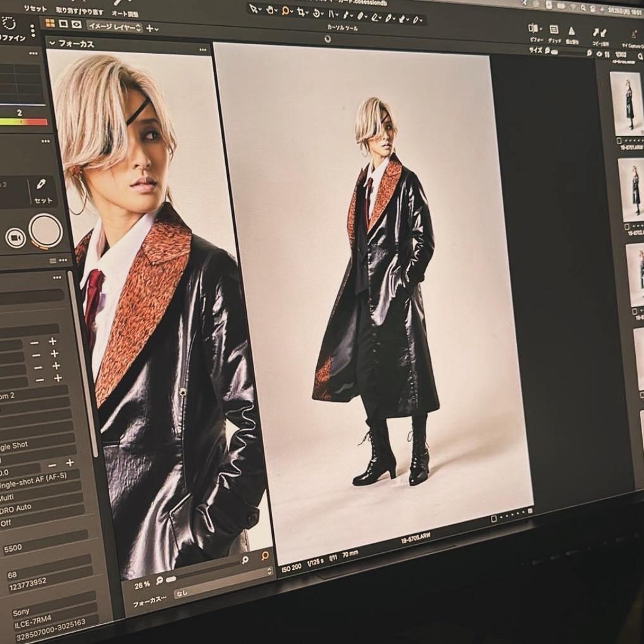
Task: Toggle proofing eye view icon
Action: click(77, 24)
